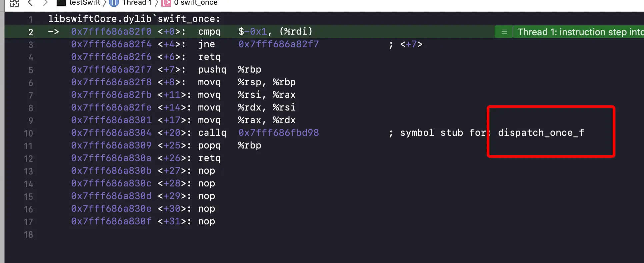Open the testSwift breadcrumb menu
This screenshot has height=263, width=644.
(x=85, y=3)
